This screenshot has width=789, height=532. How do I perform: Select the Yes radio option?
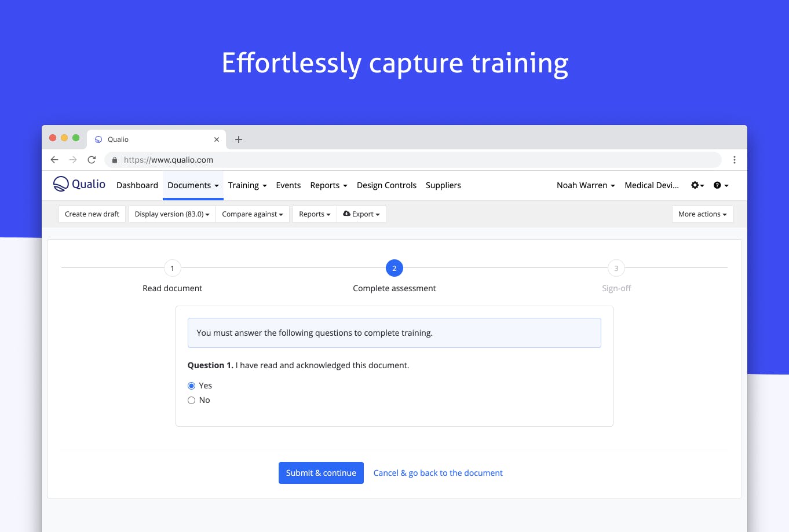[191, 385]
